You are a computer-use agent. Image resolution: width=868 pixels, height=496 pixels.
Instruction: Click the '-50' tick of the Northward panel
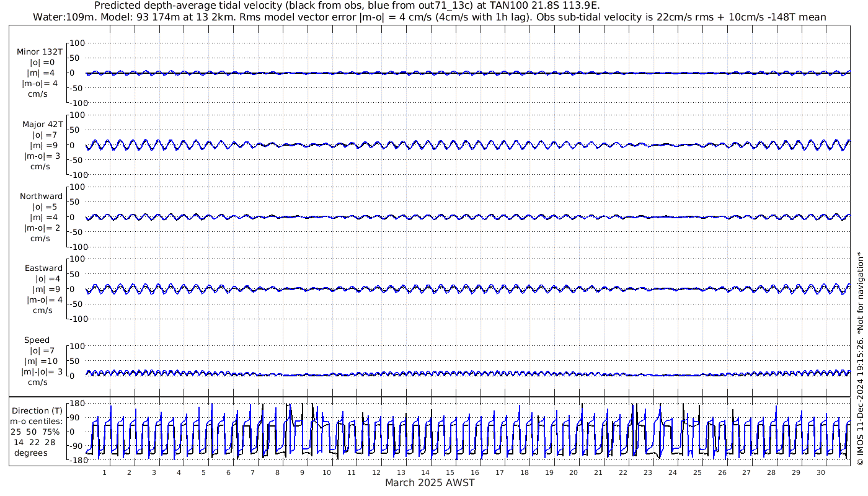tap(77, 232)
